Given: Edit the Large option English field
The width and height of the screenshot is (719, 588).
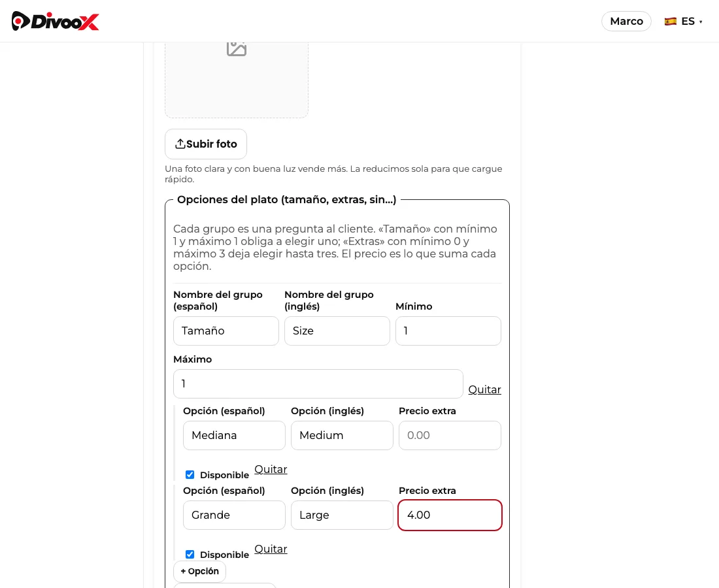Looking at the screenshot, I should (x=342, y=515).
